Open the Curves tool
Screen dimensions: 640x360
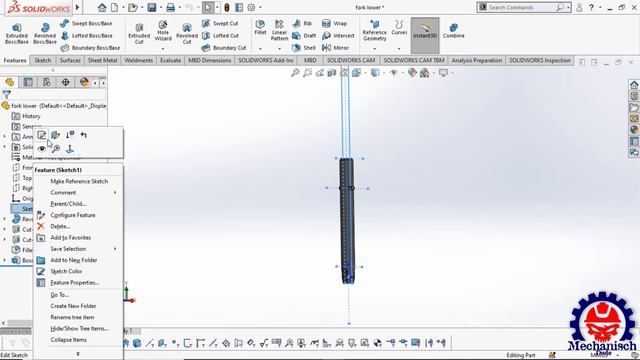pyautogui.click(x=399, y=28)
